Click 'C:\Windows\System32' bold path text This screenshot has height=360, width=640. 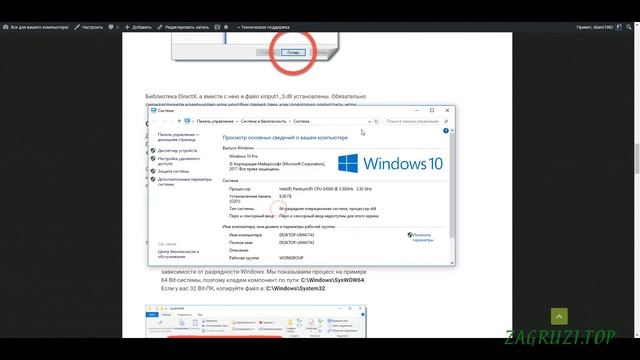coord(296,288)
